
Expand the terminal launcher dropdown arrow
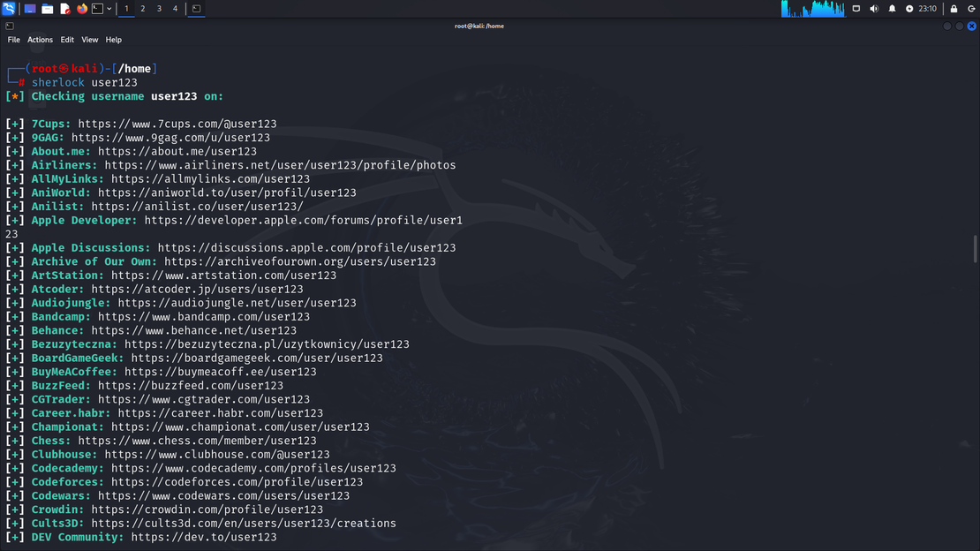[x=109, y=8]
